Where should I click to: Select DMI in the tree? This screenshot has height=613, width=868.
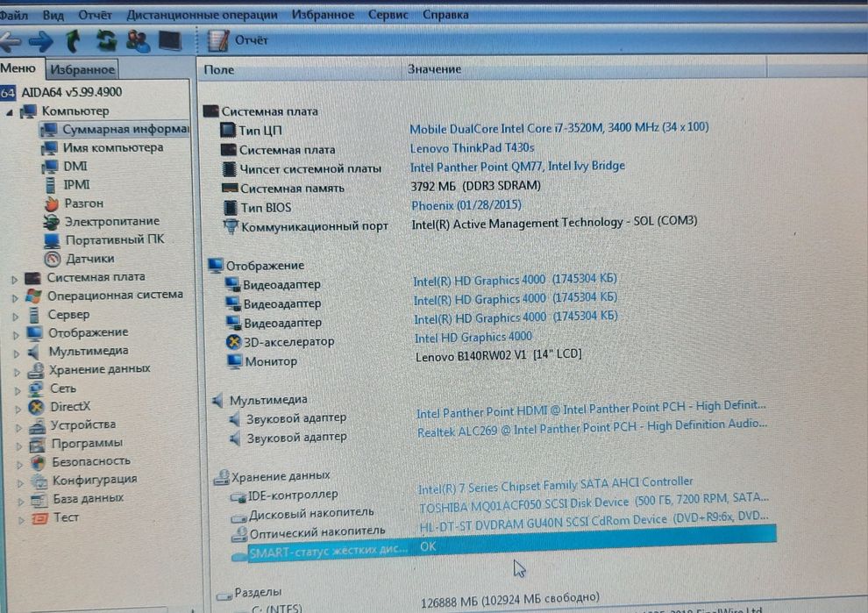[75, 166]
